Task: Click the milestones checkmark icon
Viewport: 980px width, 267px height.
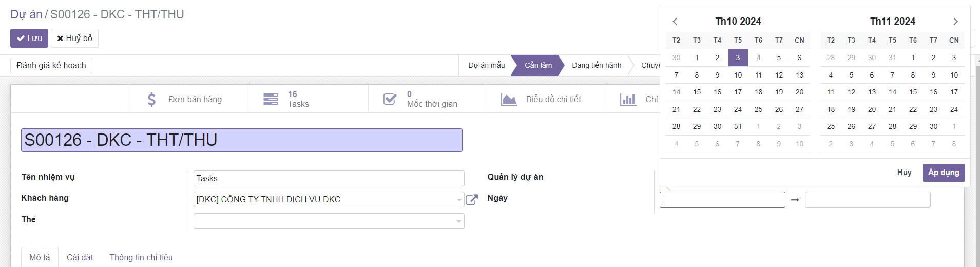Action: pyautogui.click(x=390, y=99)
